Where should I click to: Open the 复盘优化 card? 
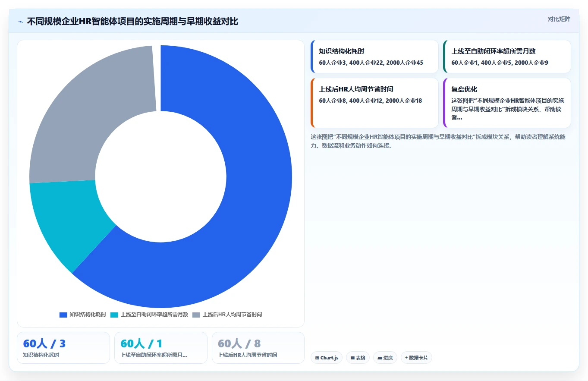(x=507, y=103)
